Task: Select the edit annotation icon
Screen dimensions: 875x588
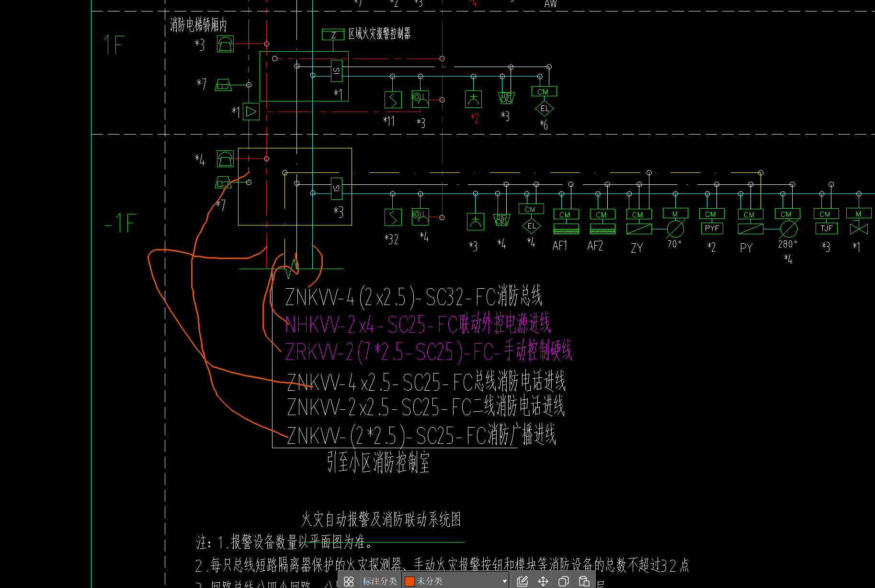Action: tap(523, 581)
